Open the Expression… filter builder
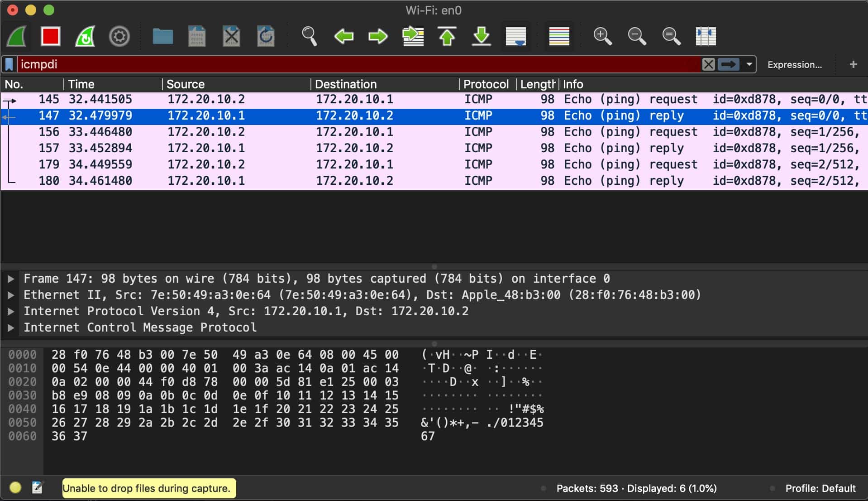Image resolution: width=868 pixels, height=501 pixels. point(794,65)
